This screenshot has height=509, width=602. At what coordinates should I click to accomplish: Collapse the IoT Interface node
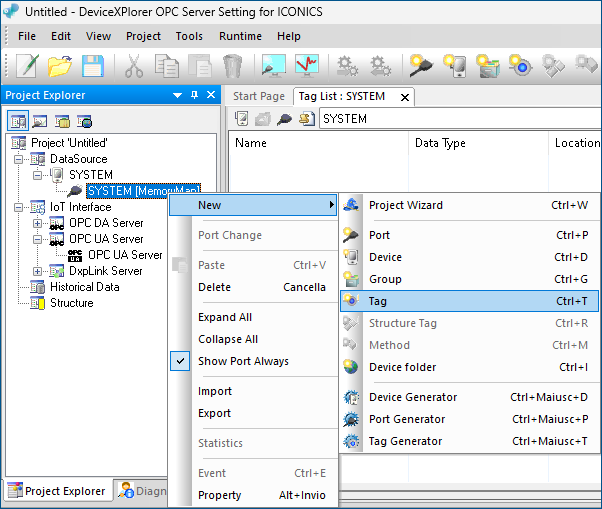coord(18,207)
